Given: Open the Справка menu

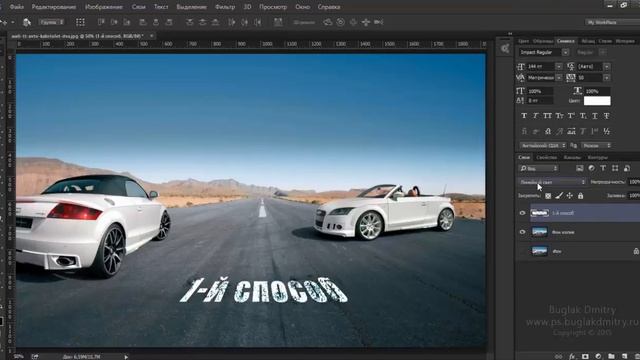Looking at the screenshot, I should (x=329, y=7).
